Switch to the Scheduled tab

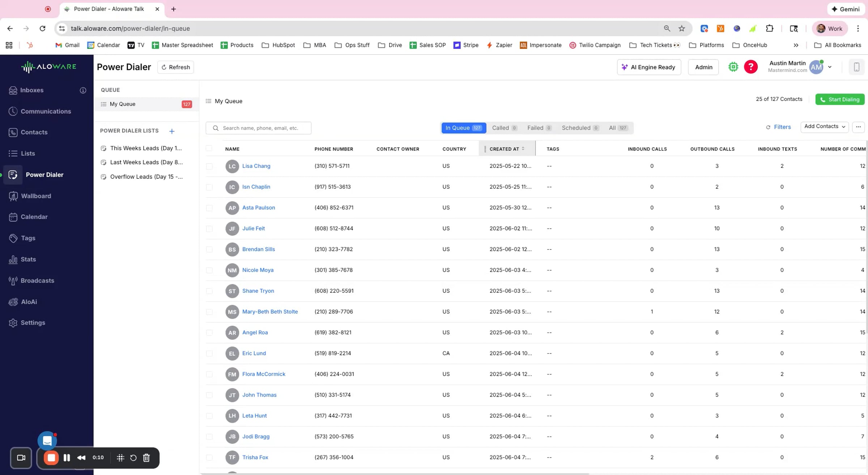580,128
